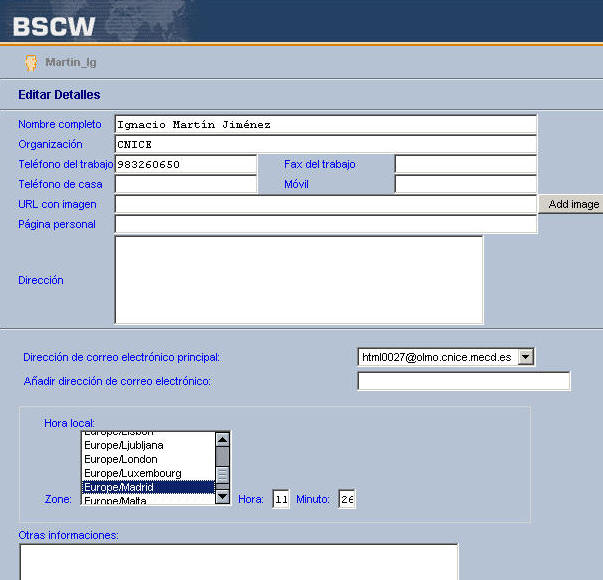The width and height of the screenshot is (603, 580).
Task: Focus the Organización input field
Action: pos(325,144)
